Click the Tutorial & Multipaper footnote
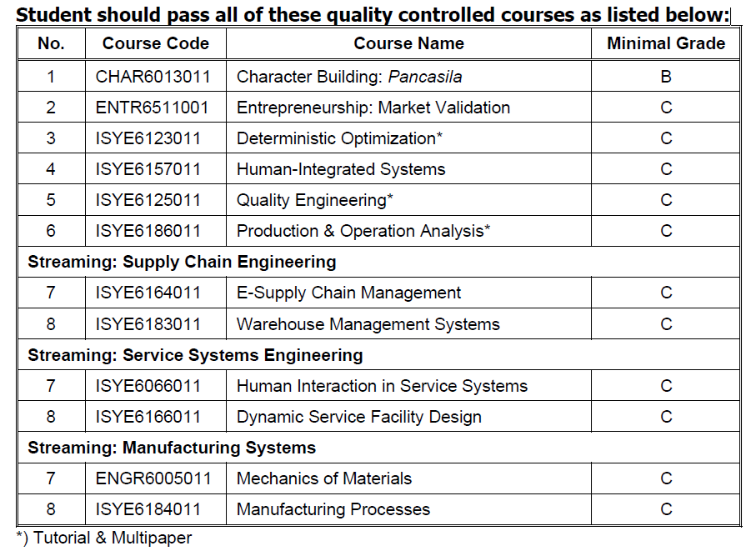The image size is (756, 556). [x=103, y=538]
